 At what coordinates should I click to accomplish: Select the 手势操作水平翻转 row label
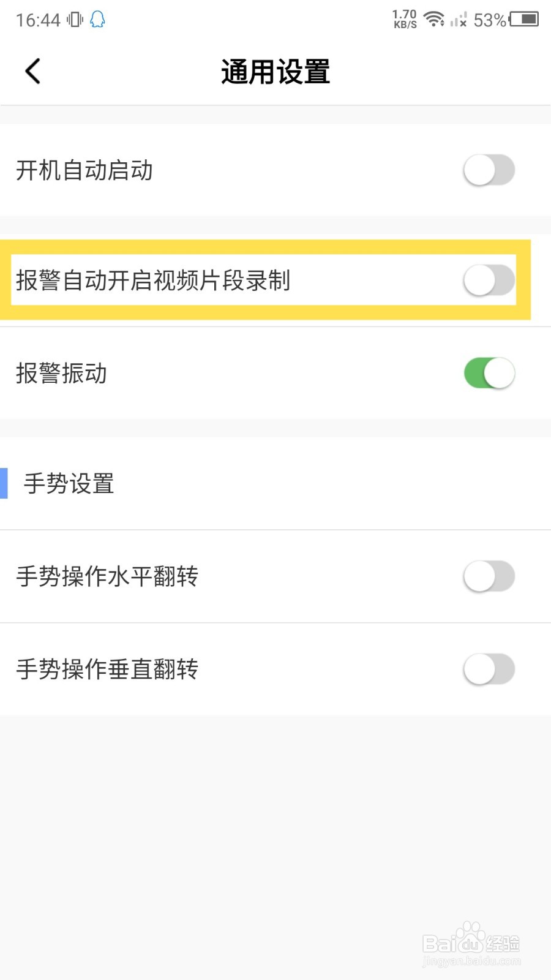107,576
